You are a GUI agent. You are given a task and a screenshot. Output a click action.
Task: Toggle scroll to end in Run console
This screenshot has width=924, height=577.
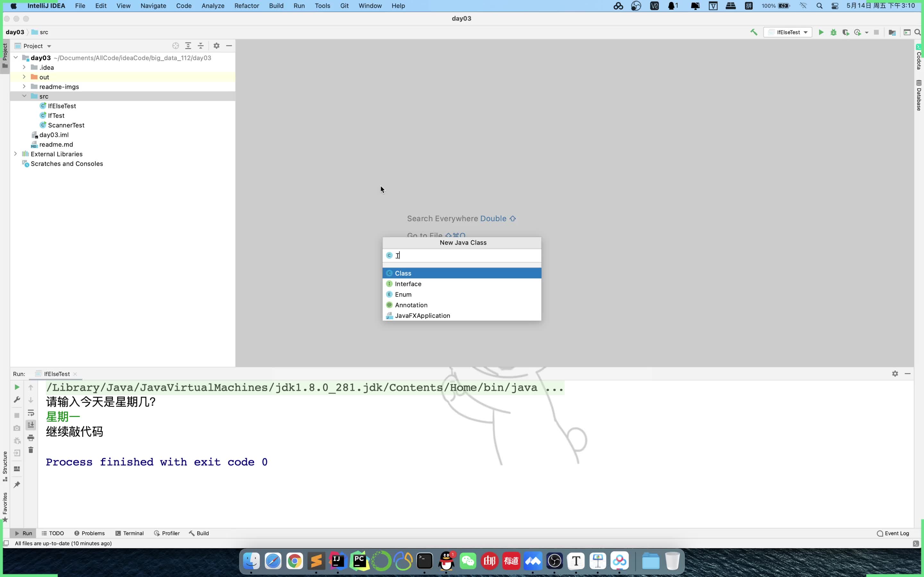coord(31,425)
